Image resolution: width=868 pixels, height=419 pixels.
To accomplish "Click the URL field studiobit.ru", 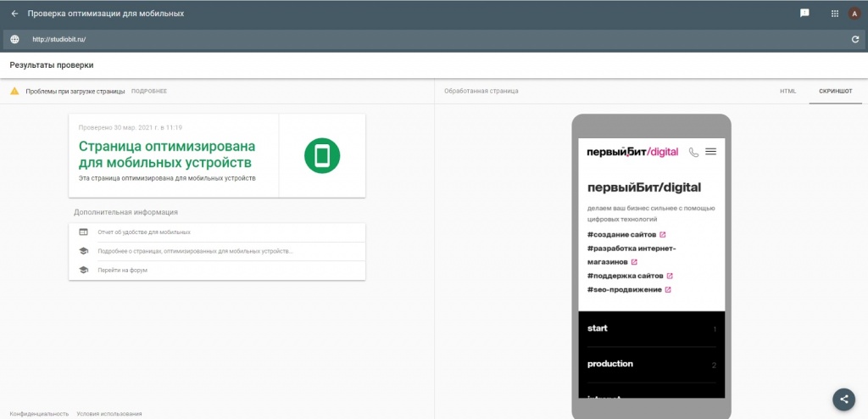I will [x=59, y=39].
